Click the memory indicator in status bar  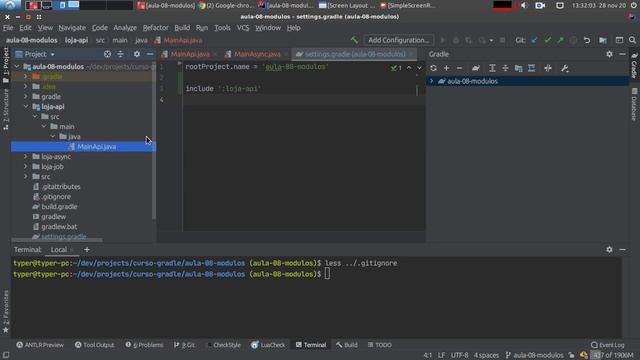(612, 355)
